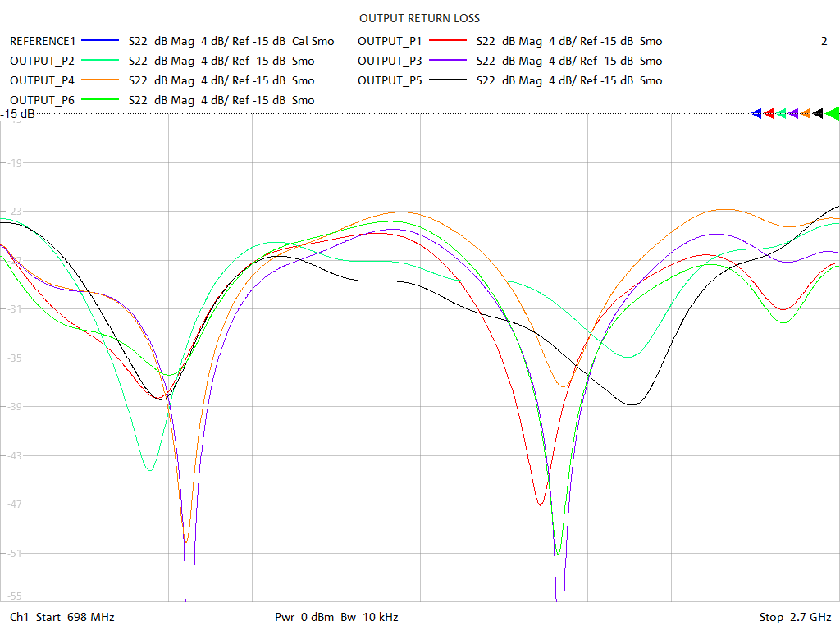Screen dimensions: 840x630
Task: Click the -15 dB reference level label
Action: pos(18,114)
